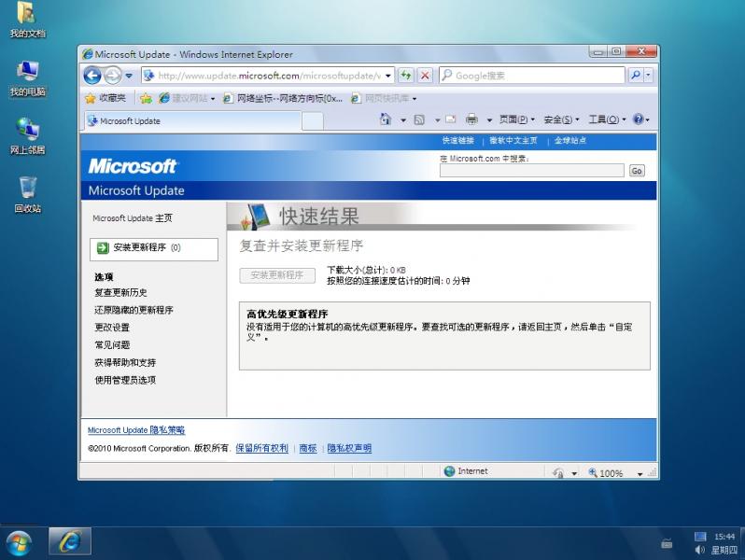The image size is (745, 560).
Task: Click the Microsoft logo
Action: (x=133, y=166)
